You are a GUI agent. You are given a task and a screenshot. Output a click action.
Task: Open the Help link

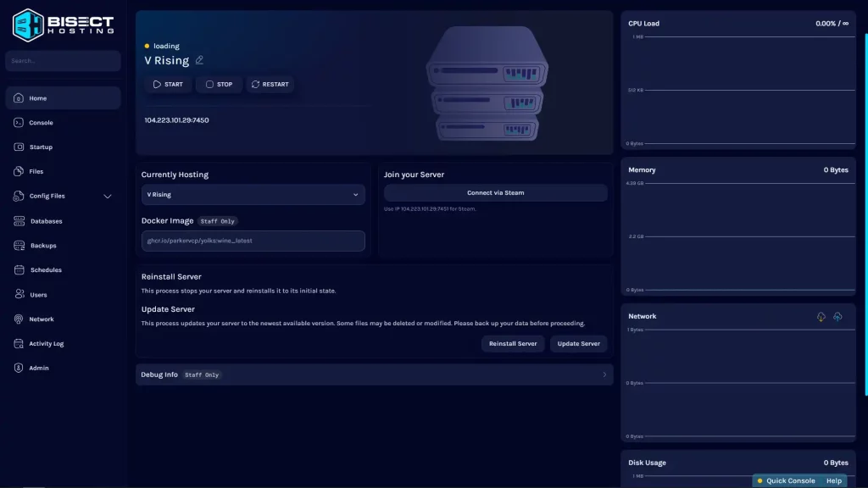(834, 480)
